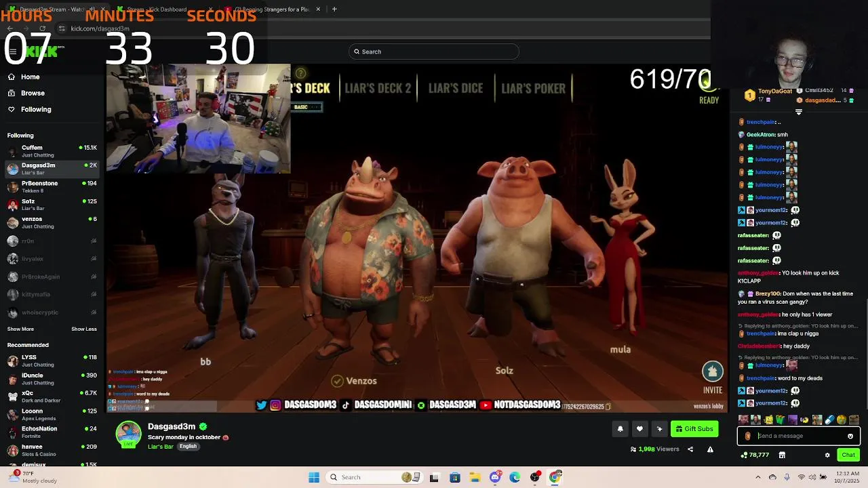868x488 pixels.
Task: Click the Liar's Bar category link
Action: pos(161,447)
